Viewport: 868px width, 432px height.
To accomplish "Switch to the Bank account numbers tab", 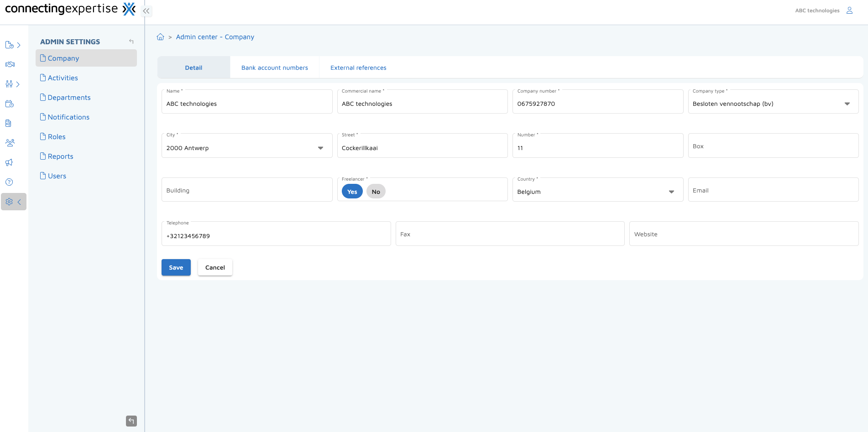I will coord(274,67).
